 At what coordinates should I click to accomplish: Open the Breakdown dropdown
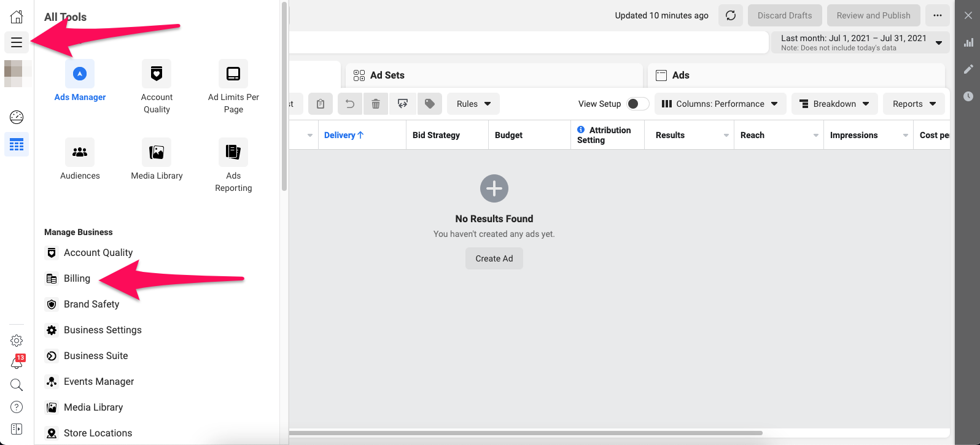tap(834, 104)
